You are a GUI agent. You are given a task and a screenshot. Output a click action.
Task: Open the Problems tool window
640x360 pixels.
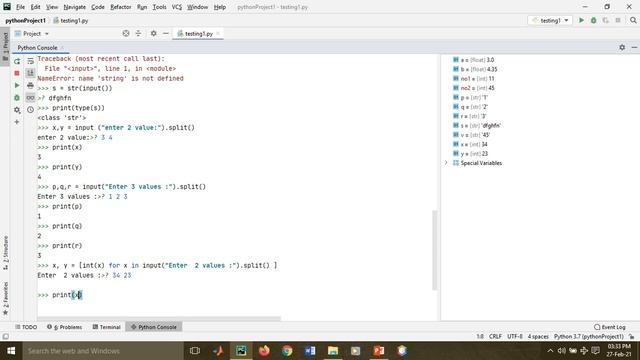(64, 327)
